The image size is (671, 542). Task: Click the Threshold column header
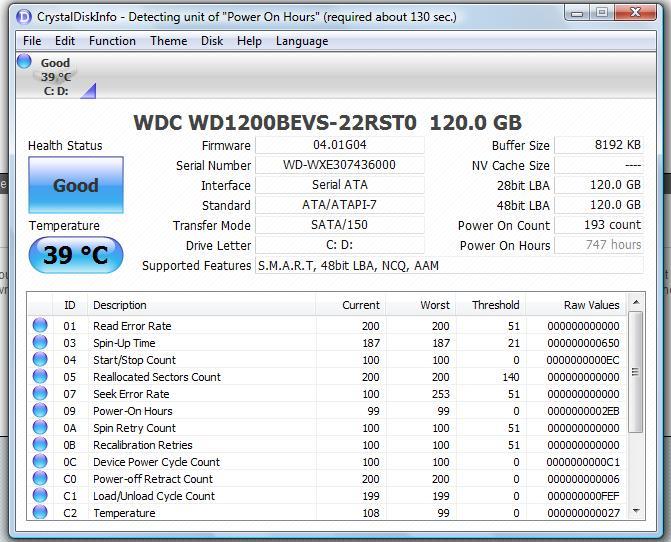491,305
